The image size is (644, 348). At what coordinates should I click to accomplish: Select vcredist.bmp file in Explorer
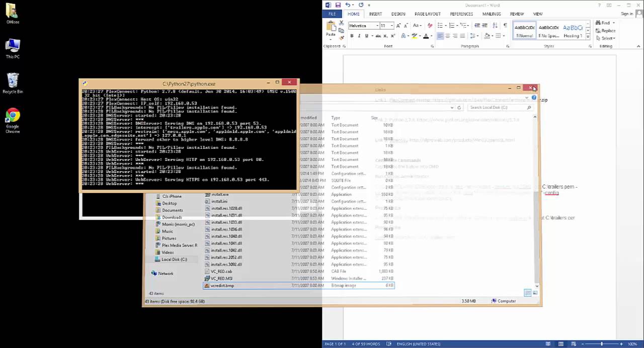pyautogui.click(x=298, y=286)
